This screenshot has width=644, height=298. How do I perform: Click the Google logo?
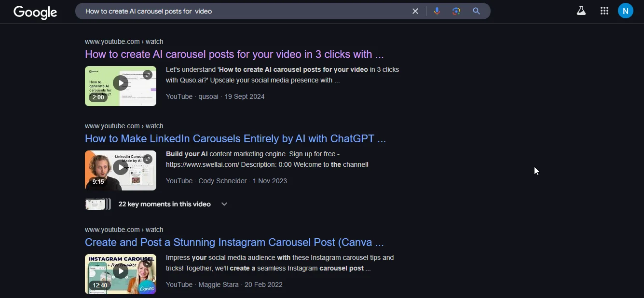35,12
